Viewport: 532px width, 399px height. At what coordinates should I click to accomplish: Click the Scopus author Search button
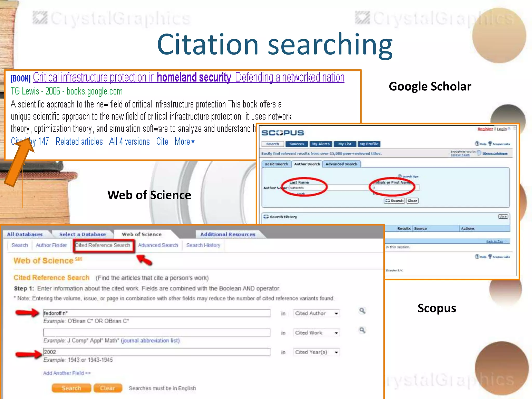tap(394, 201)
